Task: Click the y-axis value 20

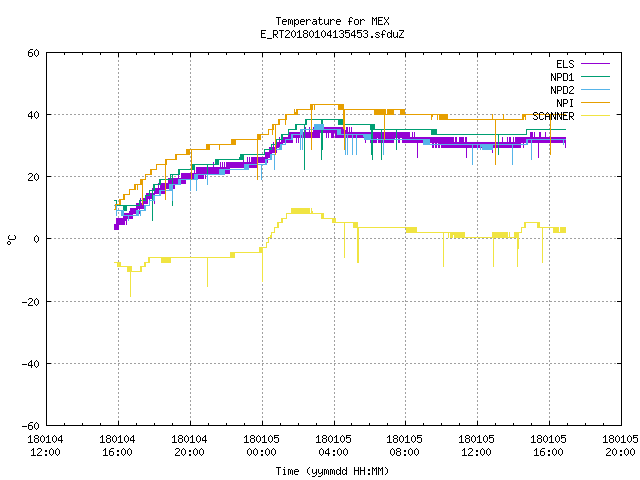Action: pyautogui.click(x=33, y=177)
